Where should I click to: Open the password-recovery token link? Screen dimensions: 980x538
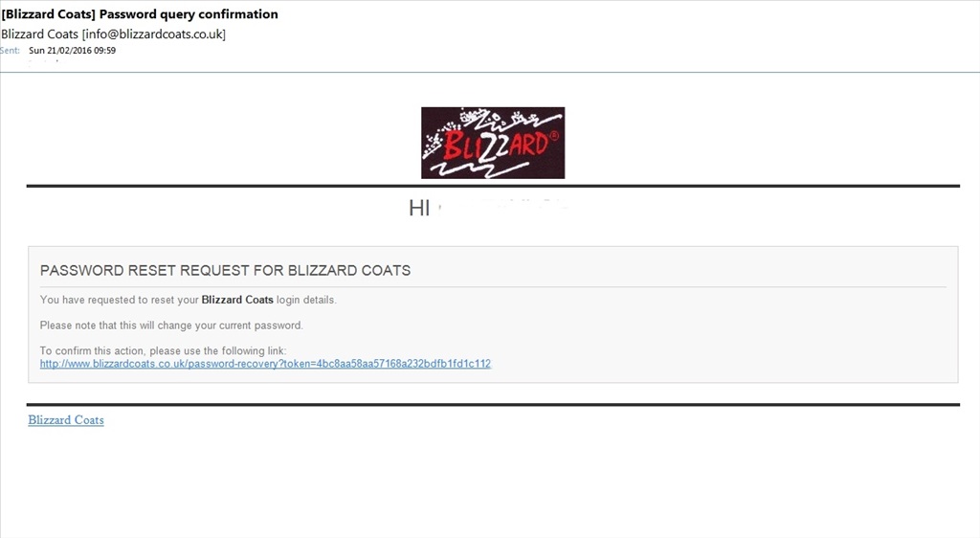(266, 364)
